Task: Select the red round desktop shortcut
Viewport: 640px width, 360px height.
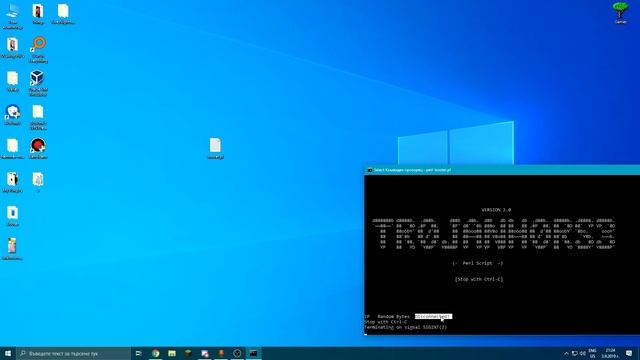Action: (x=38, y=148)
